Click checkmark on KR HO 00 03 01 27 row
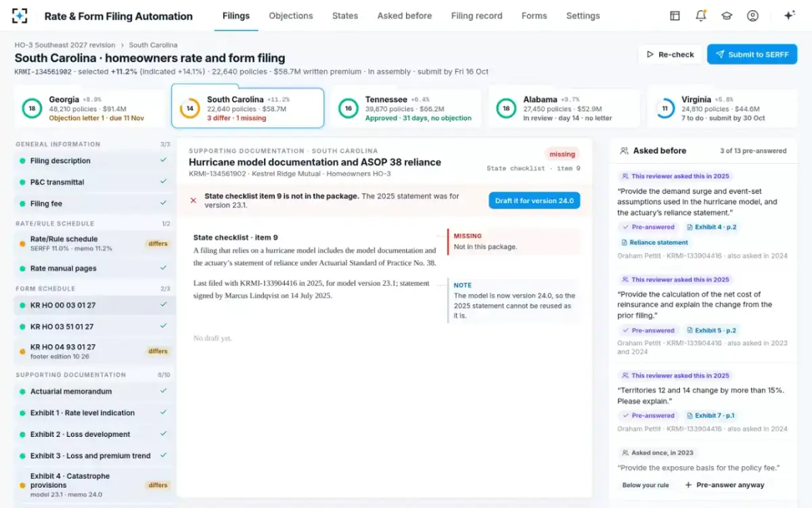The image size is (812, 508). (x=163, y=305)
